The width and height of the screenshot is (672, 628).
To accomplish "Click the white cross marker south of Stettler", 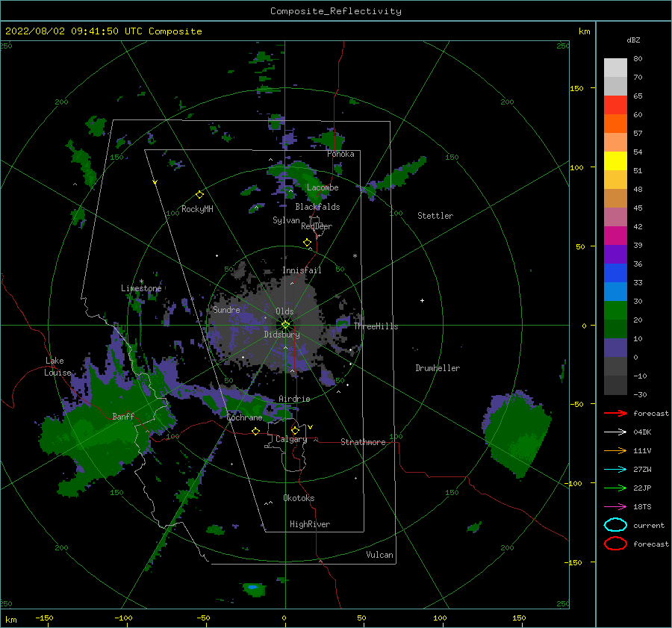I will 422,300.
